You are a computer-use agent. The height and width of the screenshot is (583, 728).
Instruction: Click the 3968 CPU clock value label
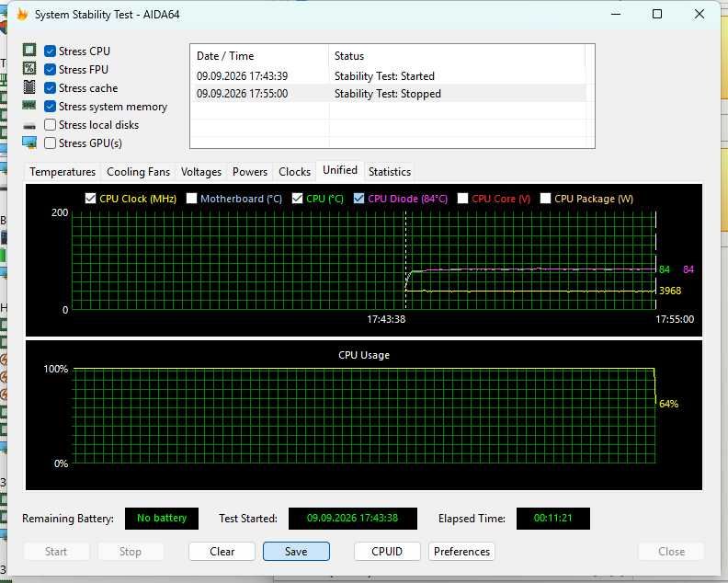click(670, 291)
